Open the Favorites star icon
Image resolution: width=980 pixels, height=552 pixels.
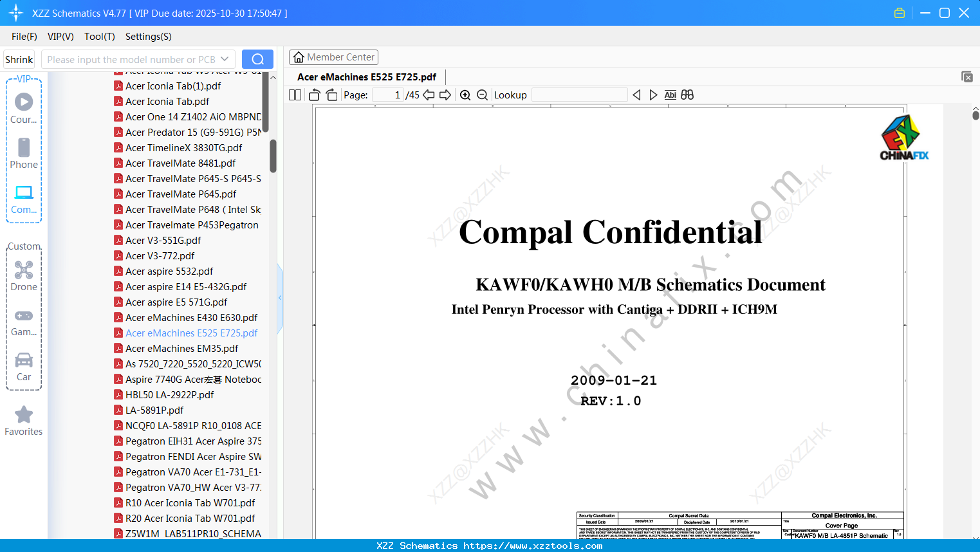pos(24,421)
